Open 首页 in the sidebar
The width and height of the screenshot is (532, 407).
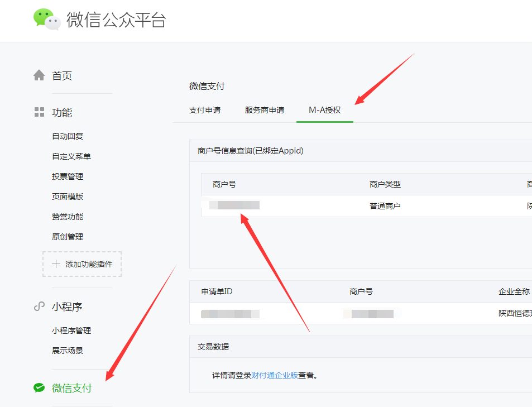[62, 75]
